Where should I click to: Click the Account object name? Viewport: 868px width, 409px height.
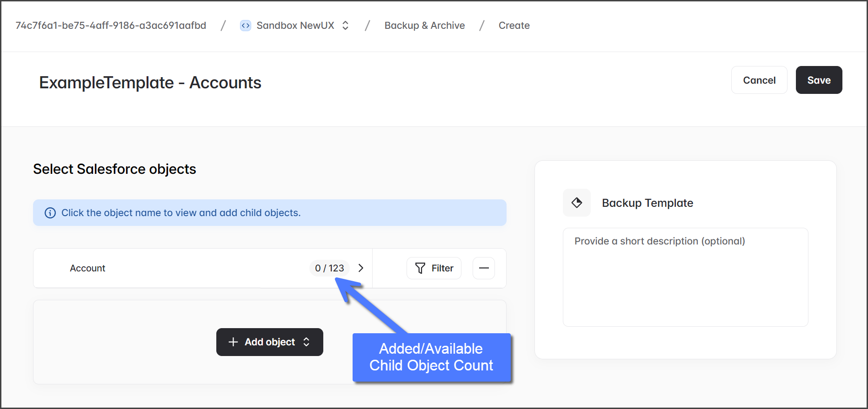[x=87, y=268]
